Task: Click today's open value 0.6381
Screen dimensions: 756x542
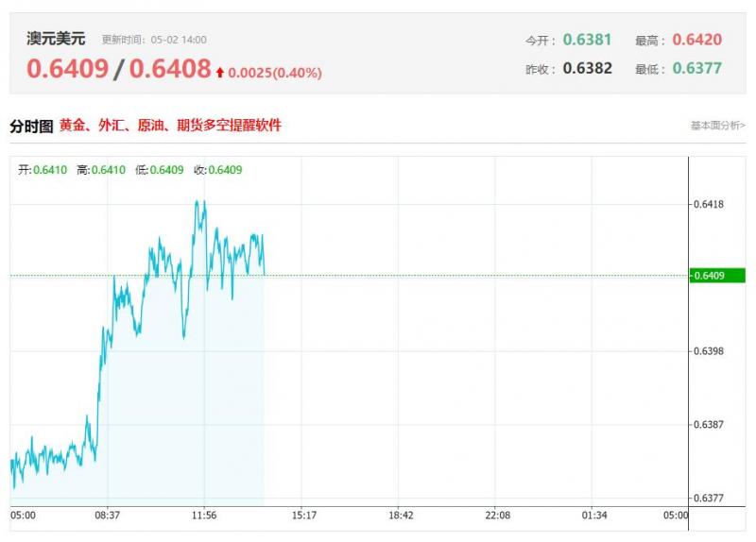Action: point(587,40)
